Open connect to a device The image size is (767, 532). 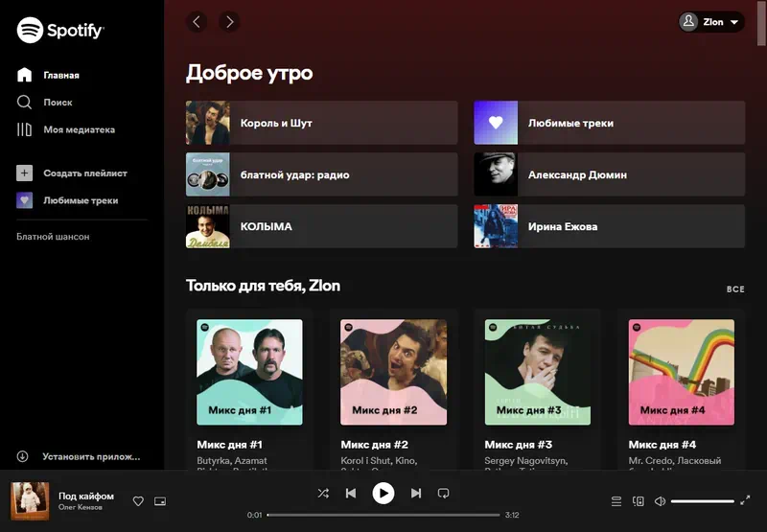click(639, 501)
